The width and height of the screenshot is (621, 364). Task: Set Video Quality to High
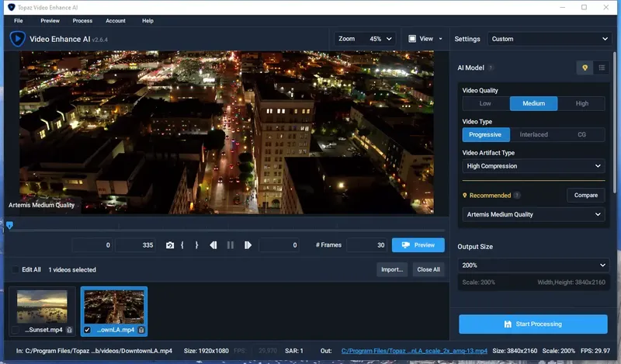(582, 103)
